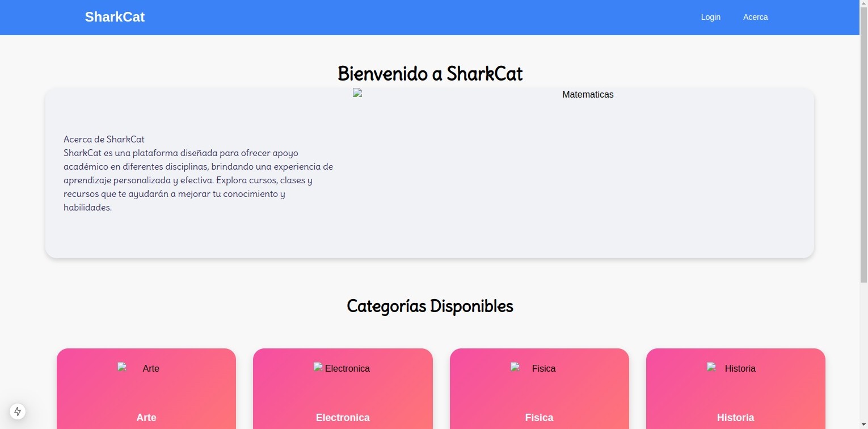
Task: Open the Fisica category title
Action: tap(539, 418)
